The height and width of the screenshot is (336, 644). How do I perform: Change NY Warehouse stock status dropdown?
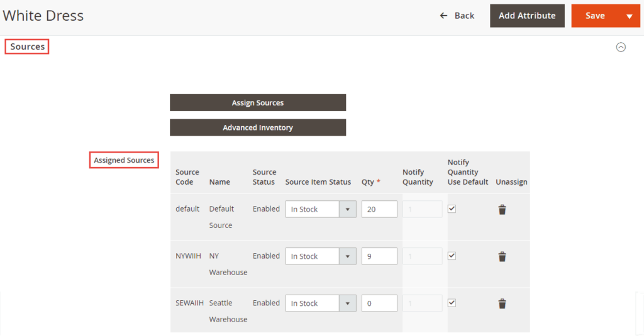(x=321, y=256)
